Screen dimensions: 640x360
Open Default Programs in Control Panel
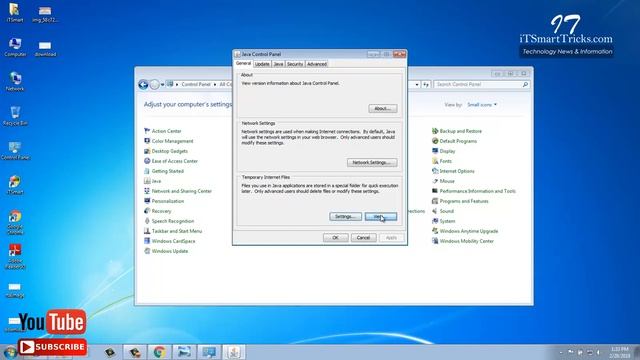click(454, 141)
